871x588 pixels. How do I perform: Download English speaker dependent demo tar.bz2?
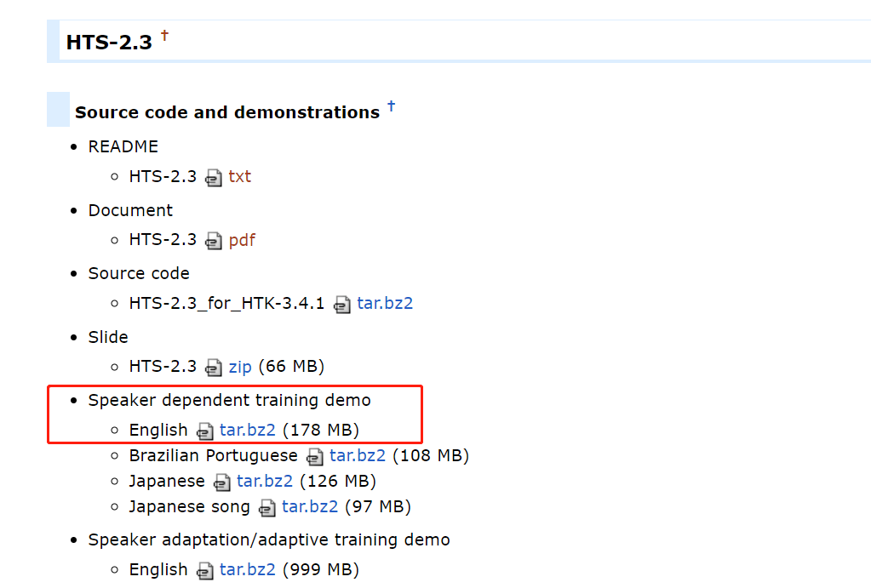pos(248,430)
